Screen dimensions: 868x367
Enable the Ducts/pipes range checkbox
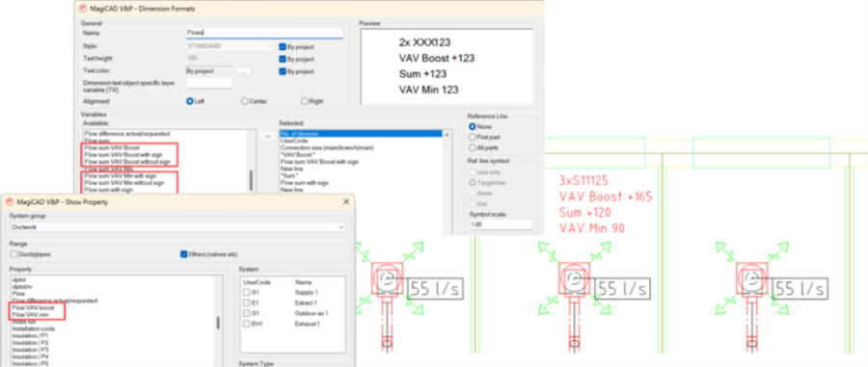14,254
